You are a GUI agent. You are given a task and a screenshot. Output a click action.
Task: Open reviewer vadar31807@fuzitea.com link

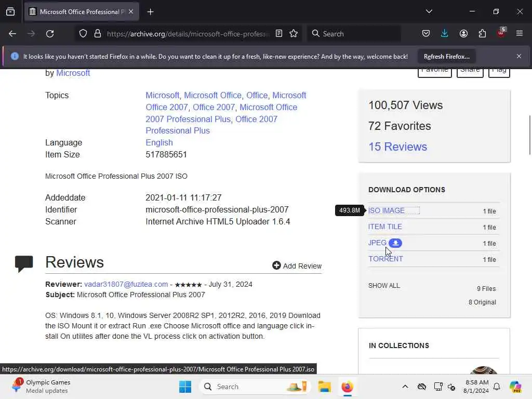point(126,284)
